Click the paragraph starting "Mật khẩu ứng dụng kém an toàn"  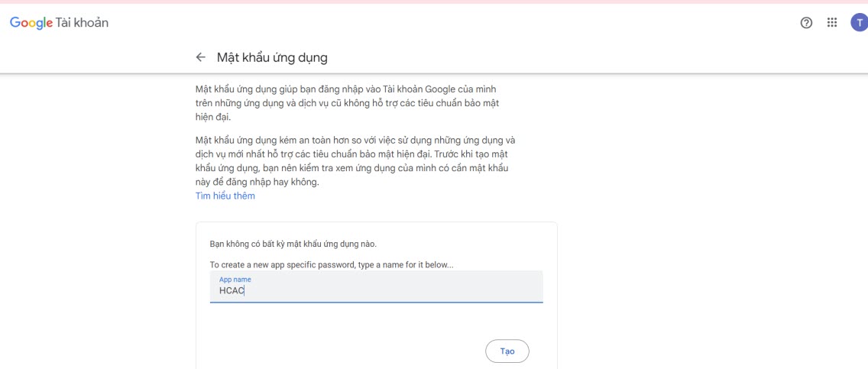[355, 161]
